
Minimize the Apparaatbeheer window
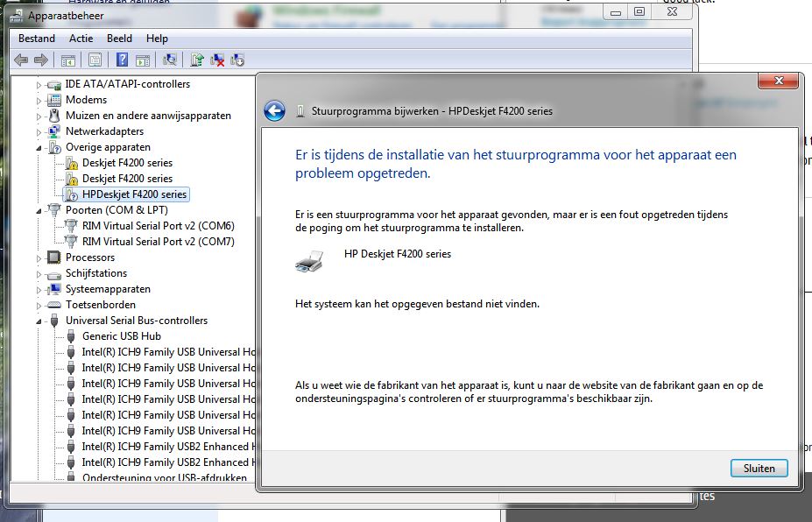(x=616, y=12)
